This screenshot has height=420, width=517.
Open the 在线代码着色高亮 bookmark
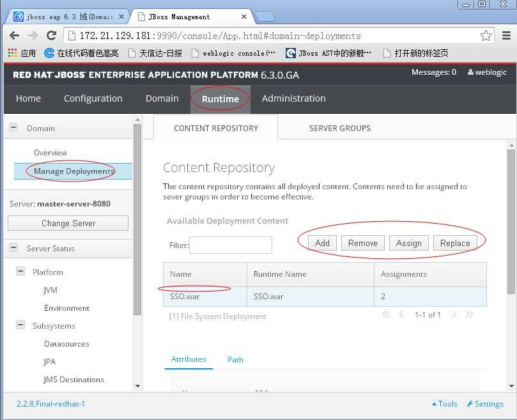pos(81,53)
